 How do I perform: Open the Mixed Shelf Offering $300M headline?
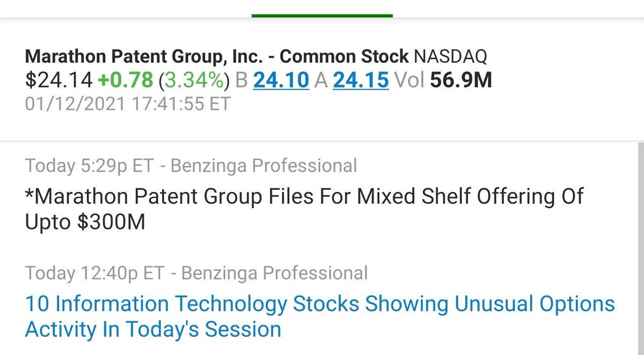pyautogui.click(x=304, y=209)
